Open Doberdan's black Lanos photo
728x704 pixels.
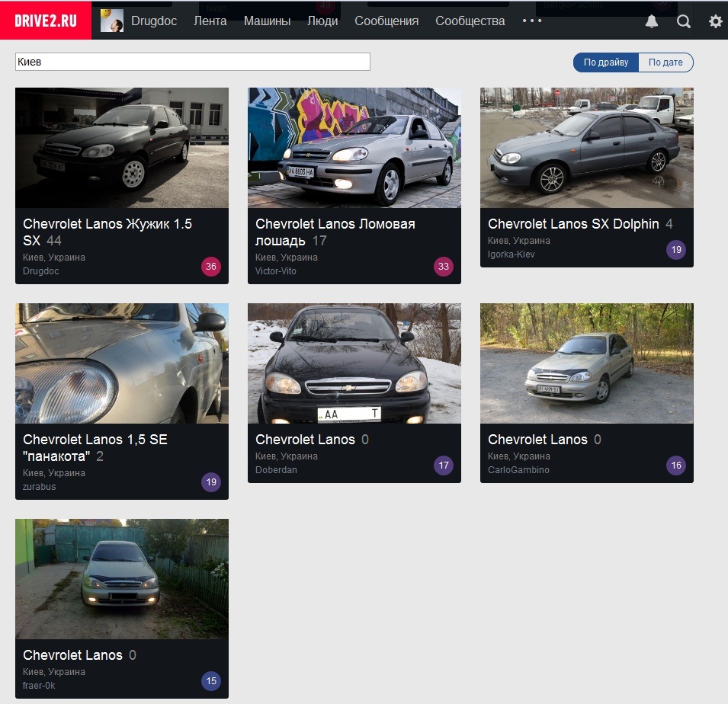(354, 363)
